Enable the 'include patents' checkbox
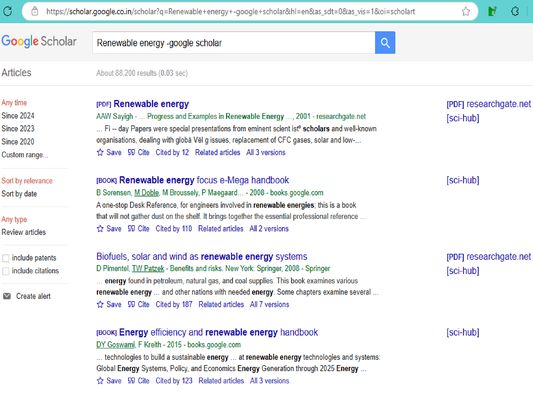This screenshot has width=533, height=400. tap(5, 258)
